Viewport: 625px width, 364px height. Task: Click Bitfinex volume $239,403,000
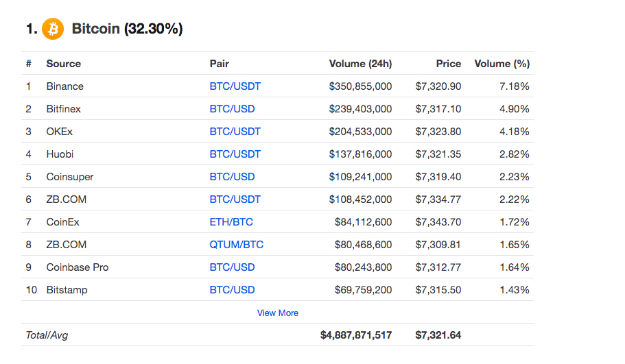[360, 109]
